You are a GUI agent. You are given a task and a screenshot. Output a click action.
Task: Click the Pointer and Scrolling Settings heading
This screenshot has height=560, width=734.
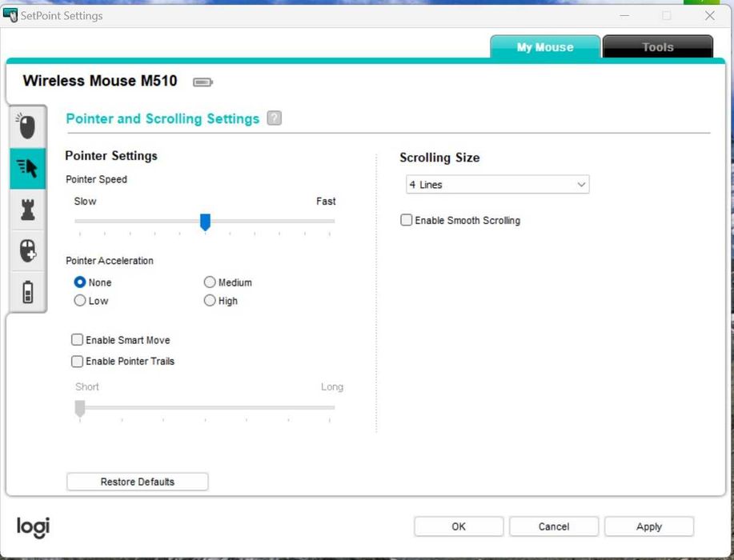point(162,118)
